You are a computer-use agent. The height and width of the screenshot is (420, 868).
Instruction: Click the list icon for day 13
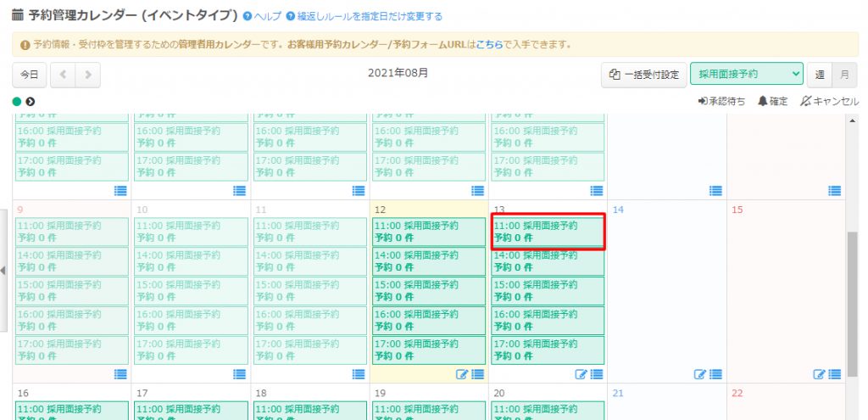click(597, 374)
